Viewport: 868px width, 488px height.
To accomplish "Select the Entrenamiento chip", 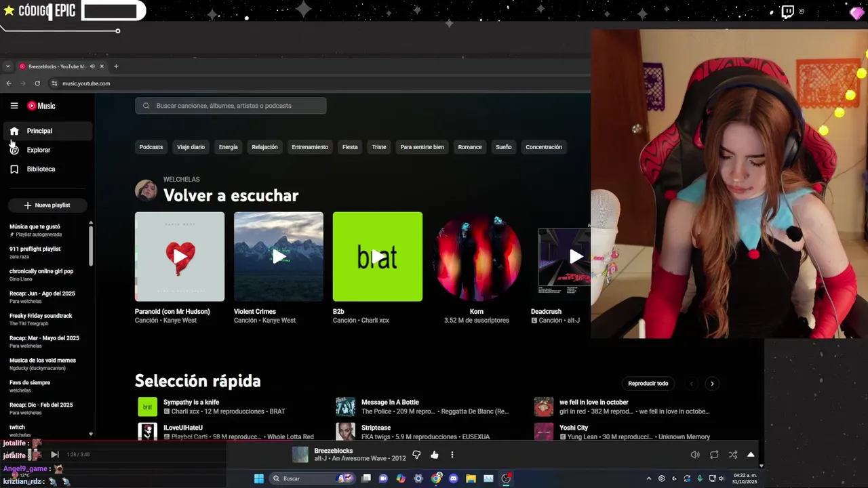I will click(x=310, y=147).
